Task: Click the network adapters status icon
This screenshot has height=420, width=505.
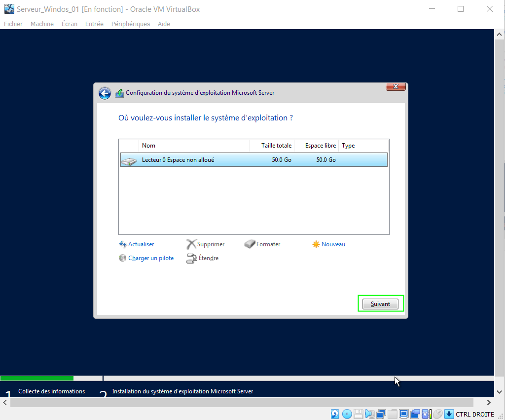Action: (381, 414)
